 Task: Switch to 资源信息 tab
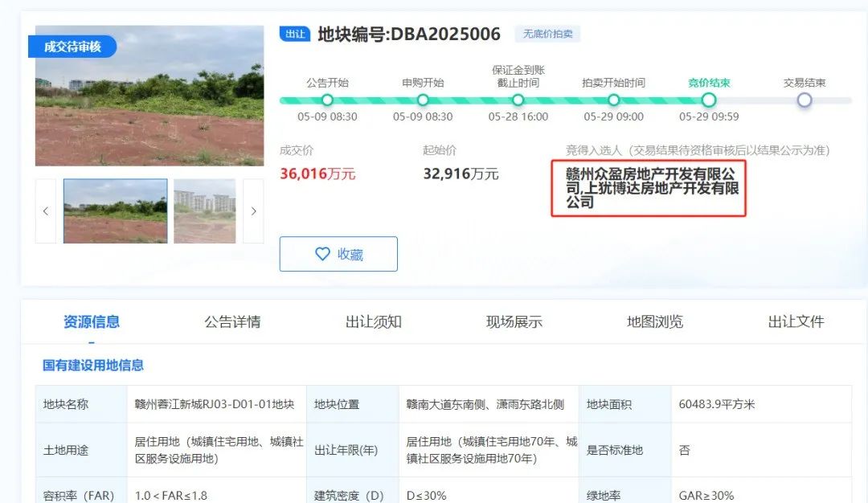pos(92,322)
